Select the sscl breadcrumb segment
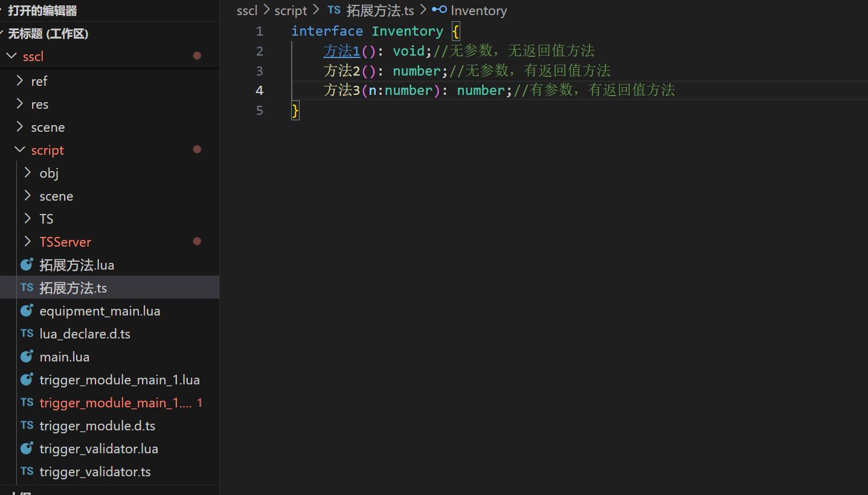This screenshot has width=868, height=495. tap(247, 10)
